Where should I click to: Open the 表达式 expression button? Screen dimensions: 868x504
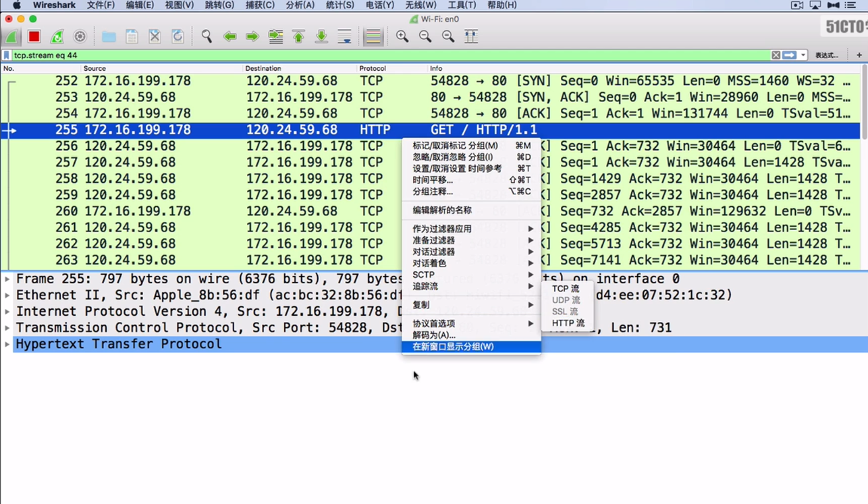pos(826,55)
